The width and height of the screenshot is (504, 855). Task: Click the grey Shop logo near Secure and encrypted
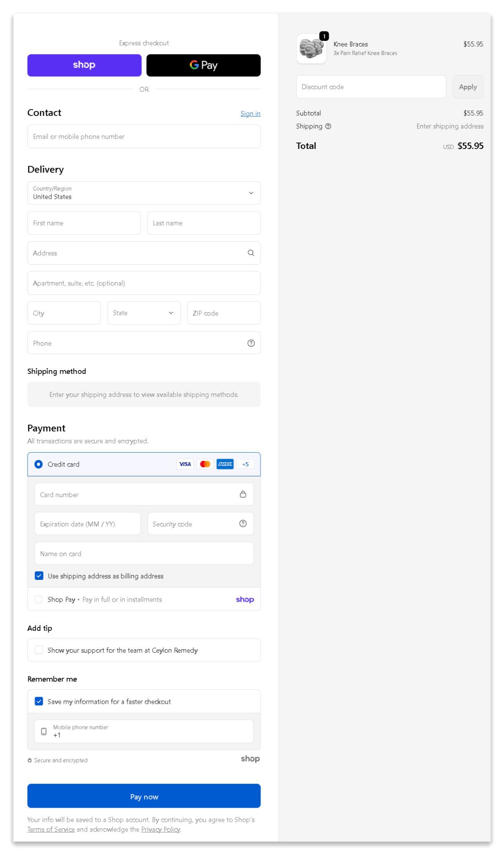(250, 758)
